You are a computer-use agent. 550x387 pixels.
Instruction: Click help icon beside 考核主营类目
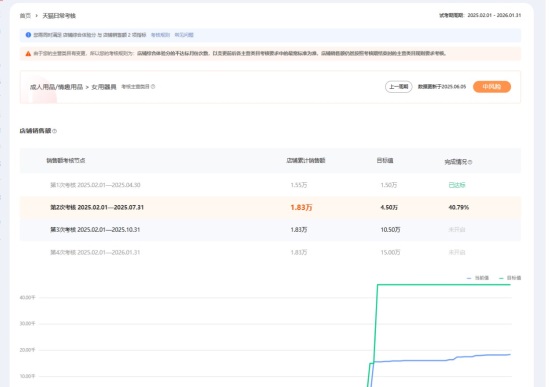153,86
